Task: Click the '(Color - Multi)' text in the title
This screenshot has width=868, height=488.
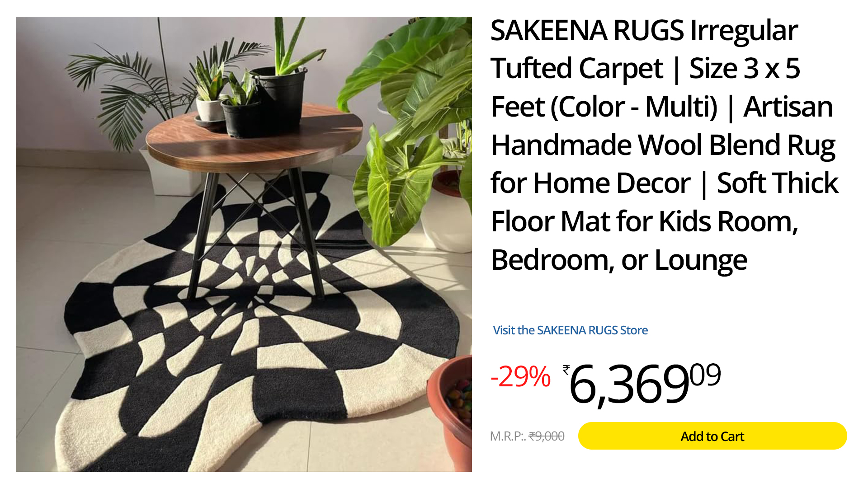Action: pyautogui.click(x=634, y=107)
